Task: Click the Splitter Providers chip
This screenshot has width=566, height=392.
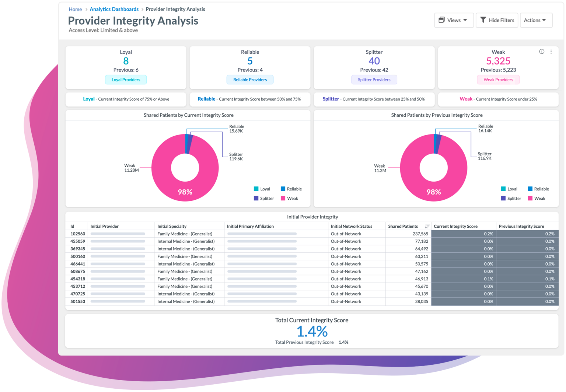Action: 374,80
